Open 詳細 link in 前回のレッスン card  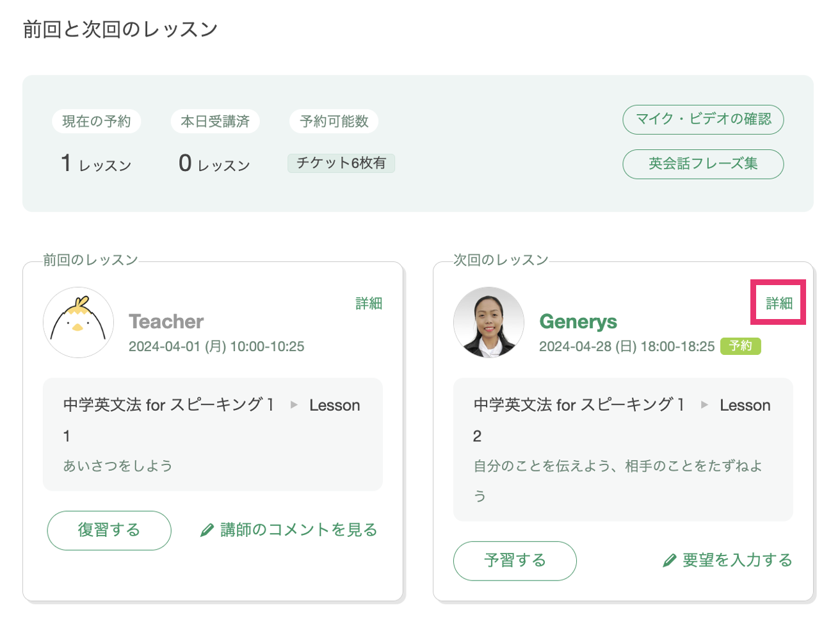coord(369,304)
